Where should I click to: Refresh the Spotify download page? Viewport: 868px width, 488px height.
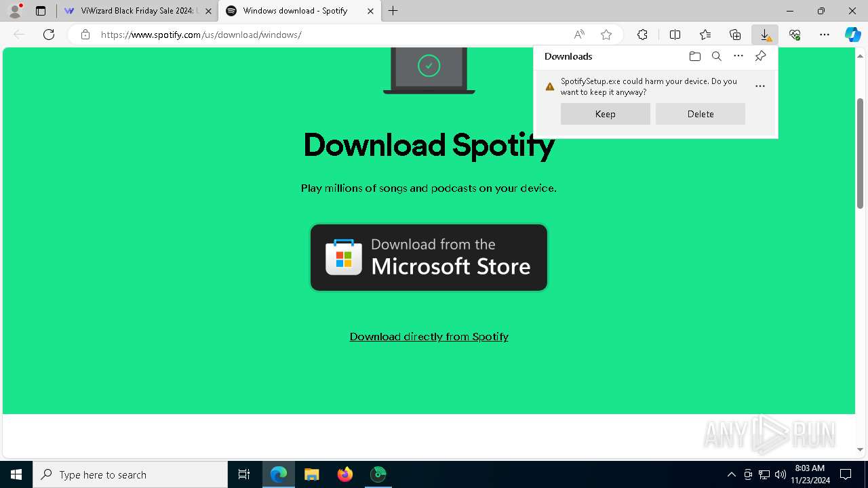(x=49, y=35)
